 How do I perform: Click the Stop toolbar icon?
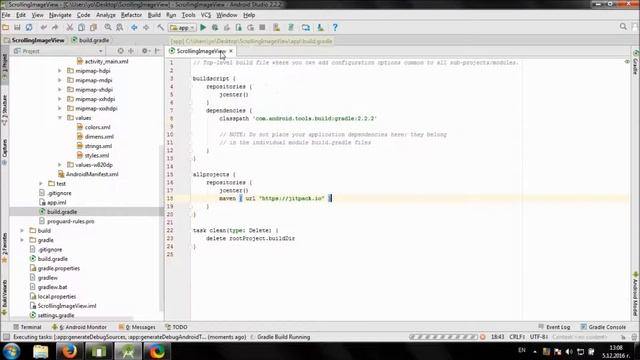pyautogui.click(x=262, y=27)
